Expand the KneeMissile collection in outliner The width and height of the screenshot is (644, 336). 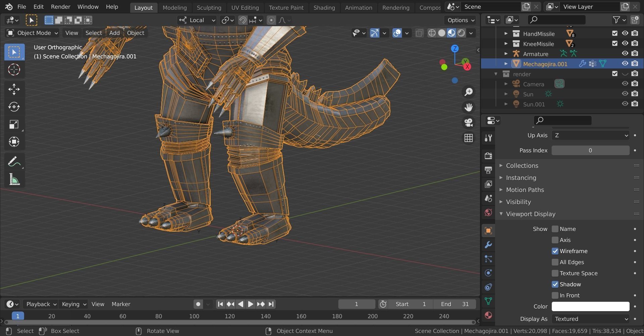click(x=506, y=44)
